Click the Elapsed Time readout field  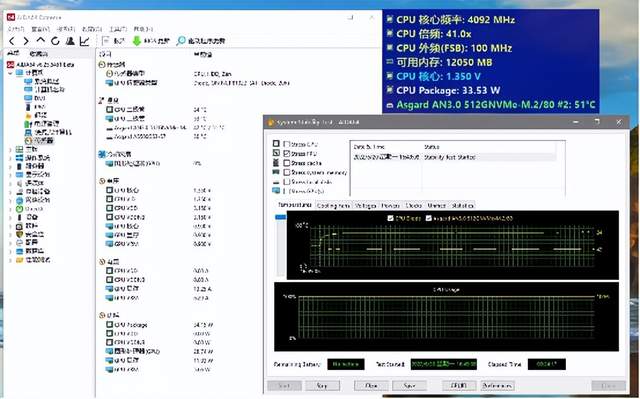click(x=547, y=364)
